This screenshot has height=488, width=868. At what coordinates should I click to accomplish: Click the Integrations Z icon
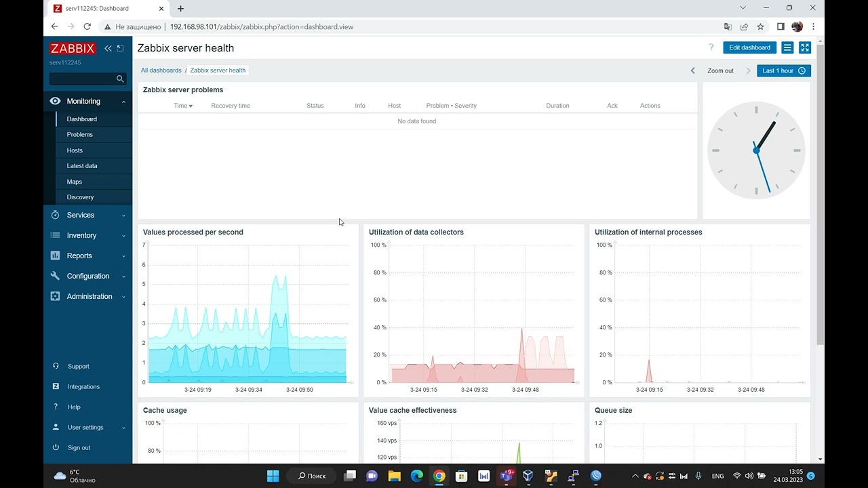pyautogui.click(x=56, y=386)
